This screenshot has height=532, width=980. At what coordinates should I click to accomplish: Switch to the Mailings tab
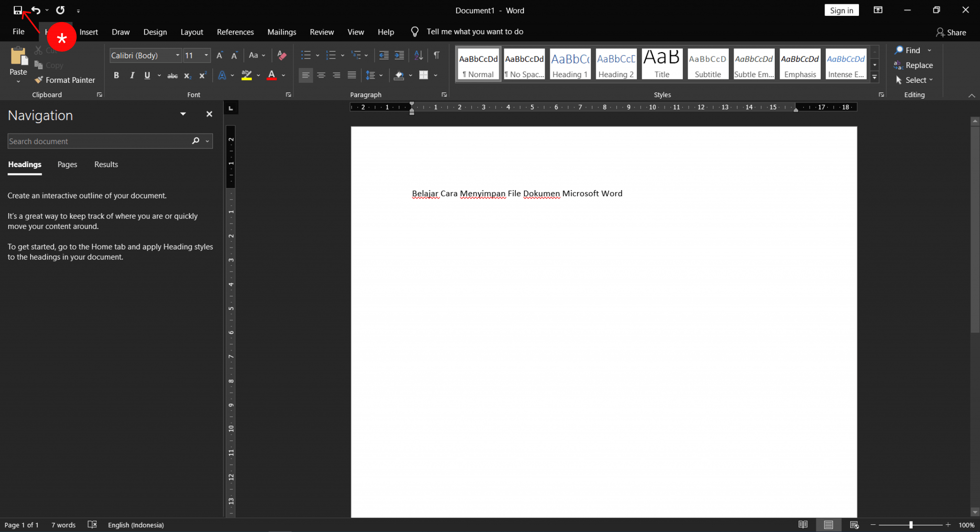click(282, 32)
